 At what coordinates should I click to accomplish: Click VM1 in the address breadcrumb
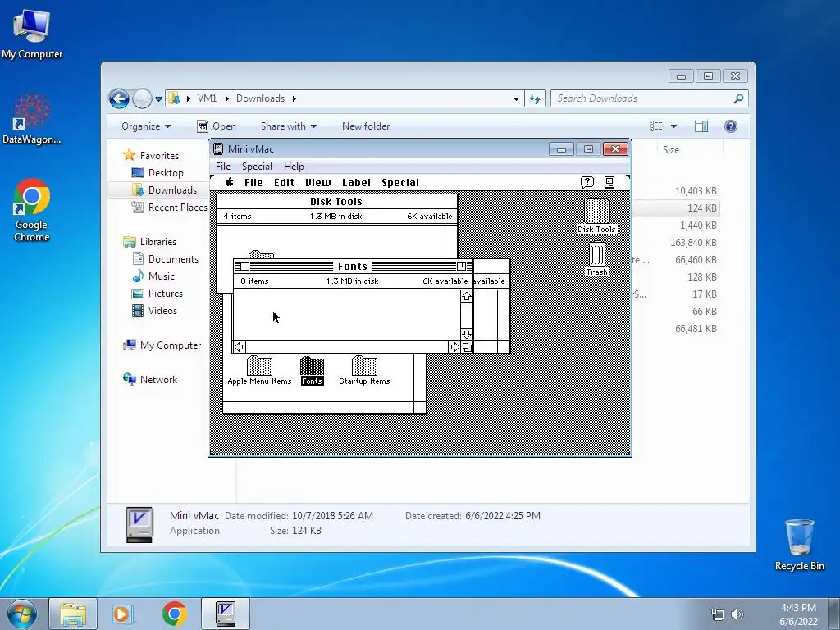pyautogui.click(x=207, y=98)
